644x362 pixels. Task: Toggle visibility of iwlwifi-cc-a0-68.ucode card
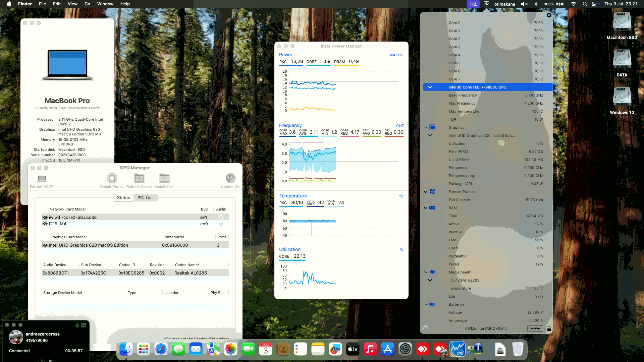pos(45,217)
